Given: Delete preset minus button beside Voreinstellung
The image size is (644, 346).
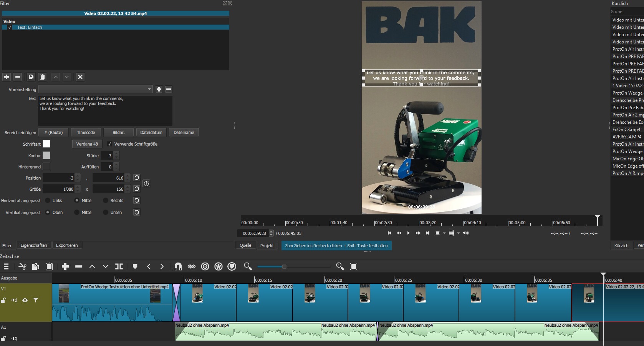Looking at the screenshot, I should tap(169, 89).
